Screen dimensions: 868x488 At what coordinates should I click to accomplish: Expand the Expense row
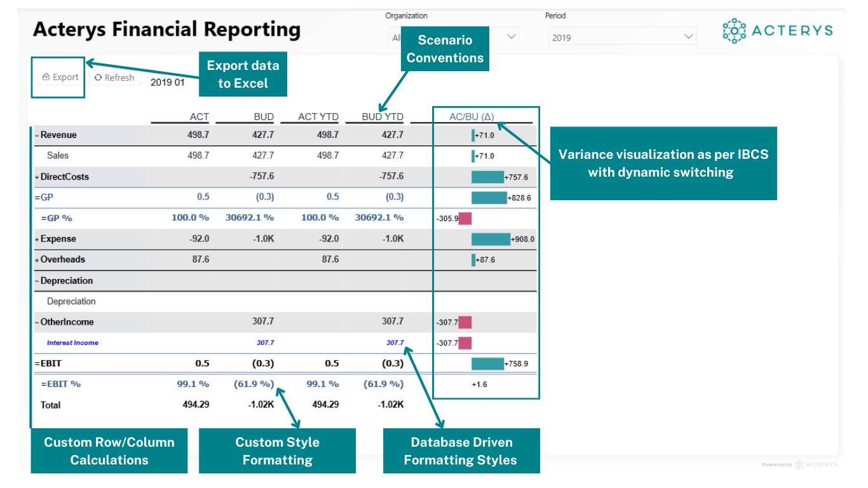(x=37, y=240)
